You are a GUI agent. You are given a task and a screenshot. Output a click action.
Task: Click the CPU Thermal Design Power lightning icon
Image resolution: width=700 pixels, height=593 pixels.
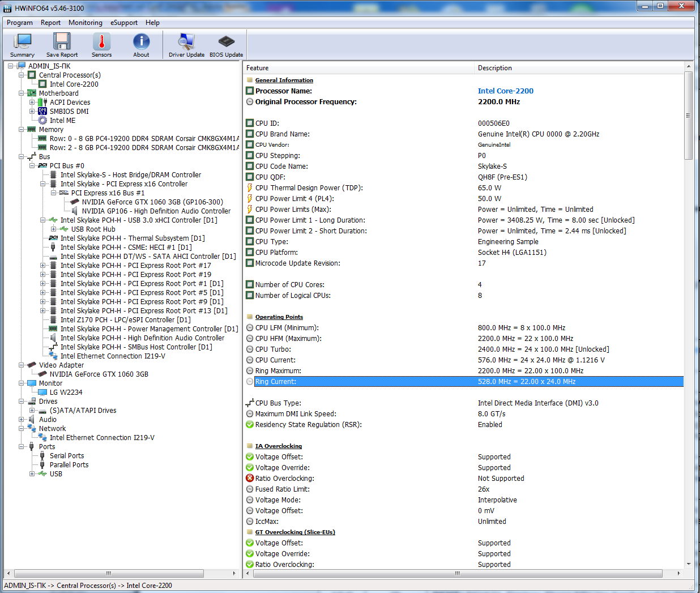[250, 188]
